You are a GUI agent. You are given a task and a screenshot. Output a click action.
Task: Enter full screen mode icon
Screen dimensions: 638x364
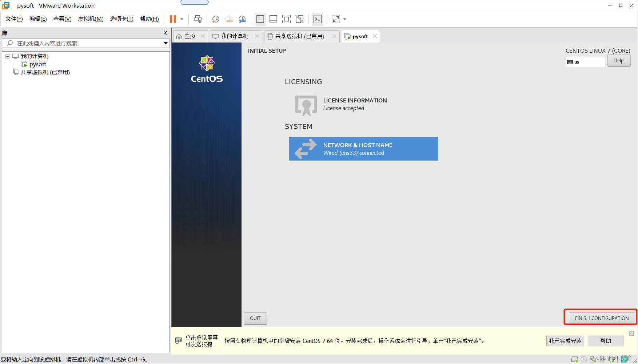click(x=286, y=19)
